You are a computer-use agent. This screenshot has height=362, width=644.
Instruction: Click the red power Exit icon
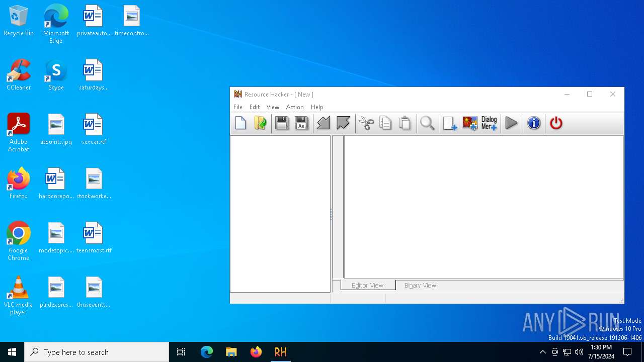point(556,123)
